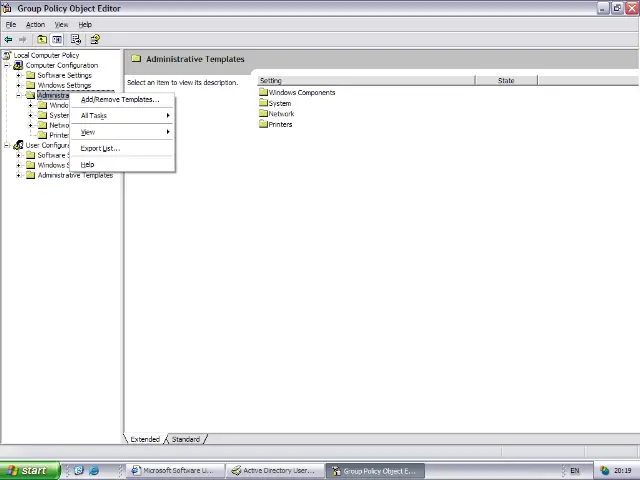The height and width of the screenshot is (480, 640).
Task: Select Software Settings under Computer Configuration
Action: 64,76
